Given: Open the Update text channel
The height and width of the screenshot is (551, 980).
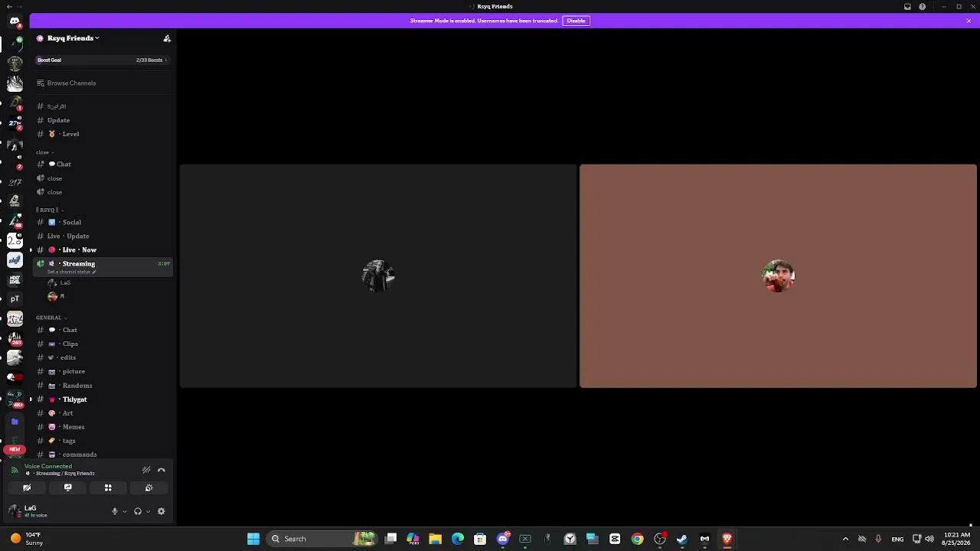Looking at the screenshot, I should (x=102, y=120).
